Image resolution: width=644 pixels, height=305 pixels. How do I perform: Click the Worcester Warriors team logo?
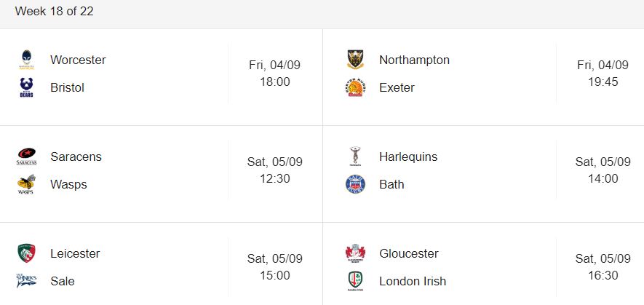tap(27, 60)
